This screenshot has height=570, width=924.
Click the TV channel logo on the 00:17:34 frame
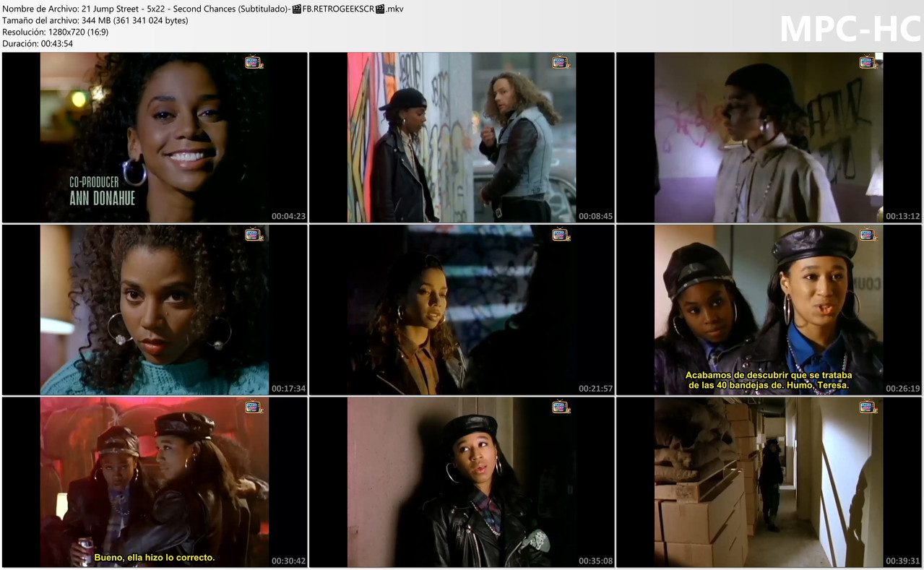click(254, 235)
